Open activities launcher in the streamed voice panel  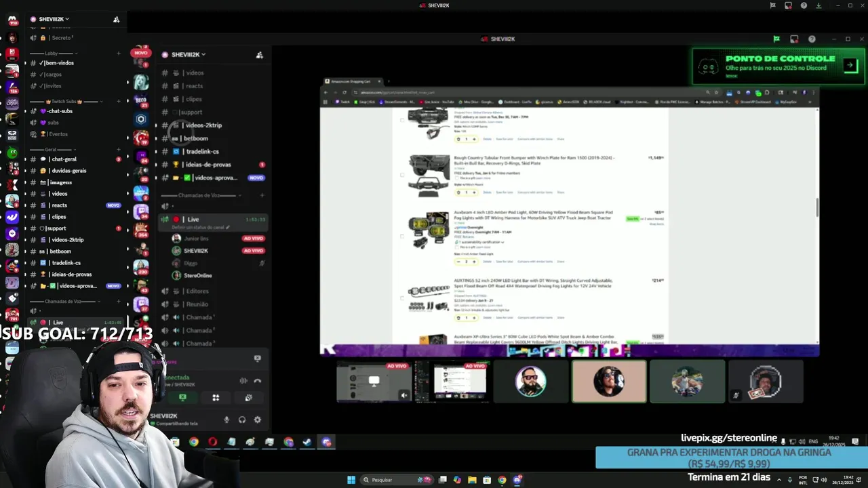click(x=216, y=398)
